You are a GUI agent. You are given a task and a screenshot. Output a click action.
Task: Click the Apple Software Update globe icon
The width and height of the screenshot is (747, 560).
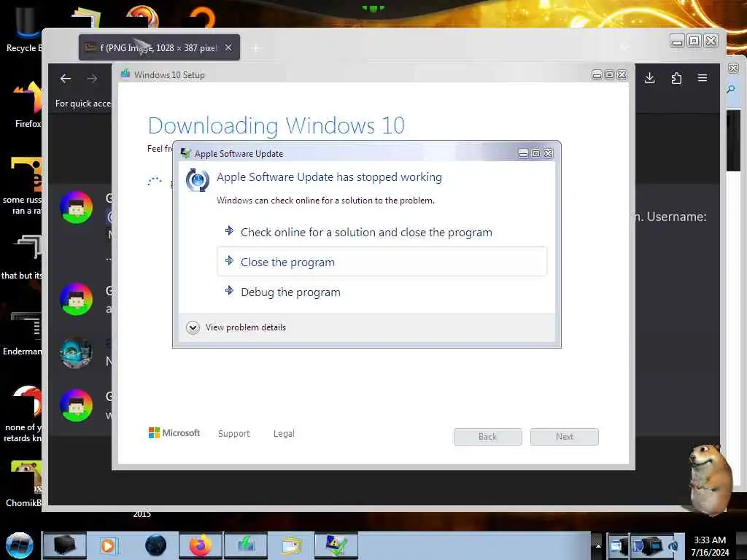[197, 180]
